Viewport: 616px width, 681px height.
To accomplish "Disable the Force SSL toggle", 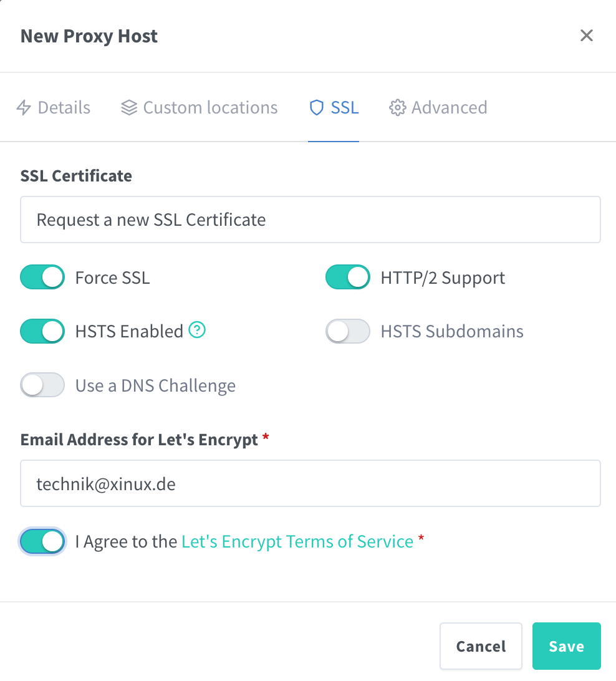I will 42,278.
